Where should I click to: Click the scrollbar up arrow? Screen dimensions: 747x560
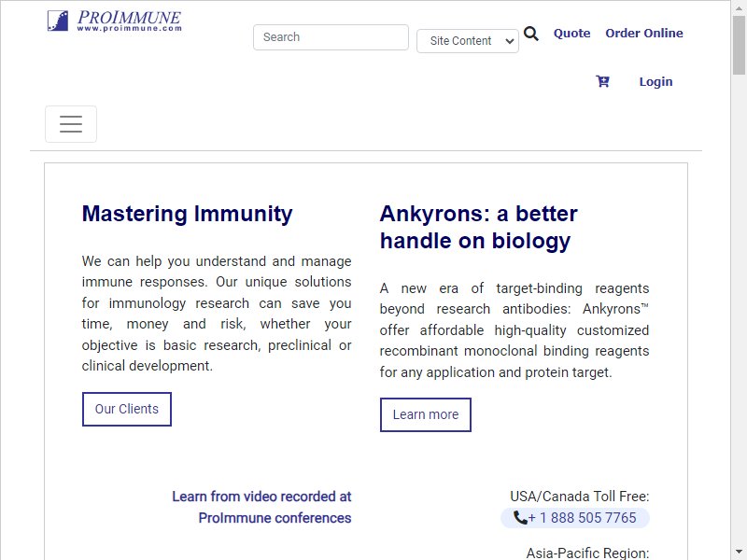[x=739, y=7]
